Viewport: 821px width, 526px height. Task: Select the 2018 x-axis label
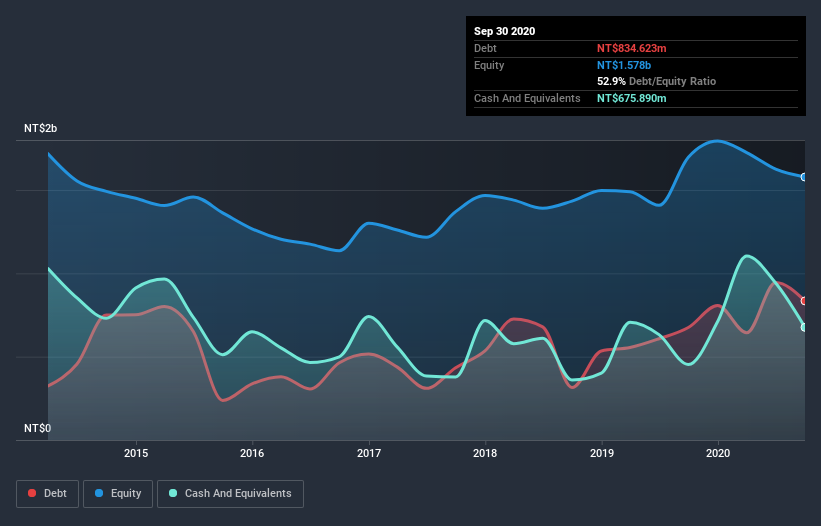click(485, 453)
